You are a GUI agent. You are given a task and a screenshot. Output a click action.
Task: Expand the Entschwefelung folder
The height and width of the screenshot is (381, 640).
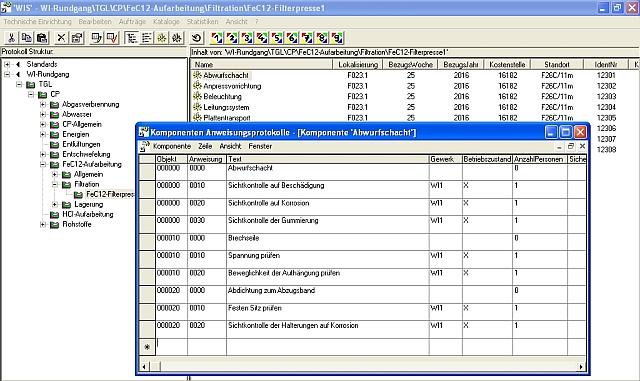click(x=43, y=154)
